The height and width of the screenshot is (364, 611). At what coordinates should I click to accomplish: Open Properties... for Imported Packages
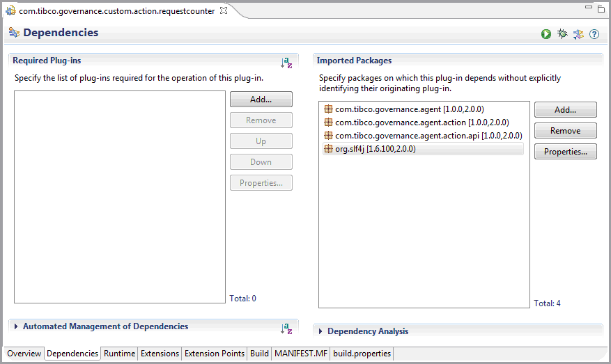[566, 152]
